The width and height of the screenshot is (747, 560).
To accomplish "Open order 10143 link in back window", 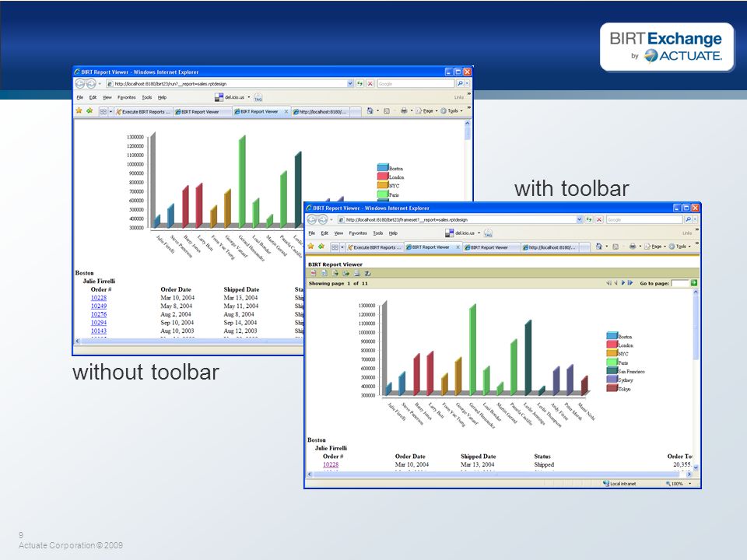I will (x=99, y=331).
